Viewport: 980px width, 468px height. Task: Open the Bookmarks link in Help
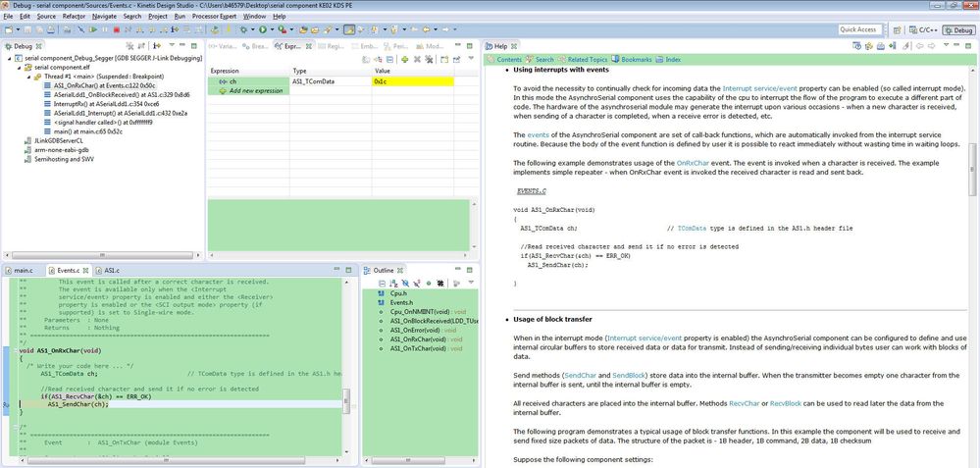point(632,60)
